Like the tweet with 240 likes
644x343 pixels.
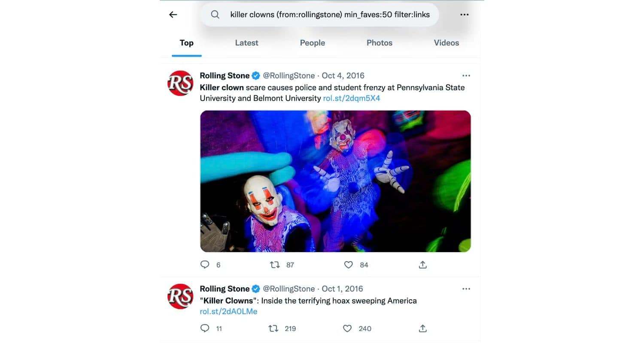(x=348, y=328)
